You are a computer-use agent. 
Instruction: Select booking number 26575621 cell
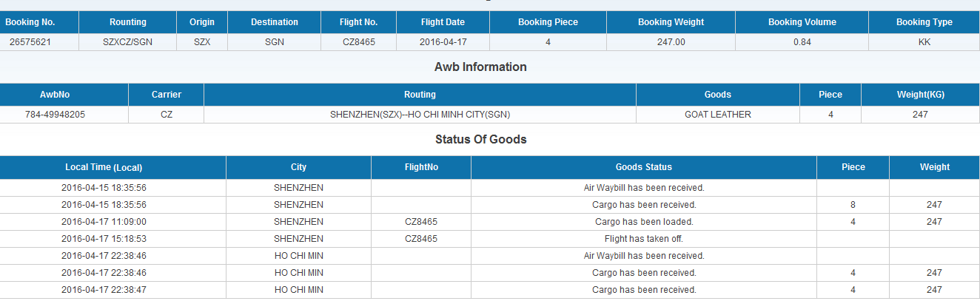[x=30, y=42]
